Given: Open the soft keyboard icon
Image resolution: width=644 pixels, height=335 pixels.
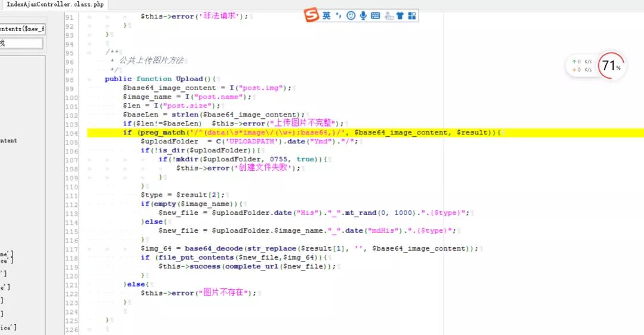Looking at the screenshot, I should coord(376,16).
